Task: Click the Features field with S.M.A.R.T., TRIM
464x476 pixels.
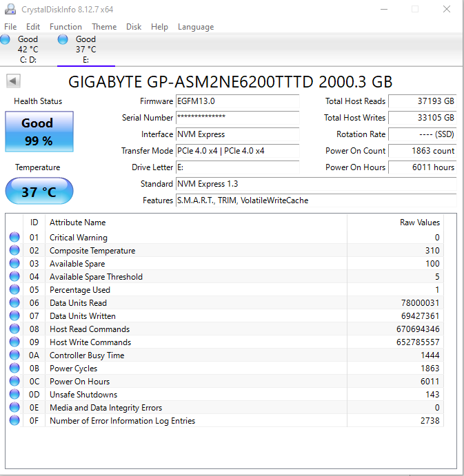Action: coord(316,200)
